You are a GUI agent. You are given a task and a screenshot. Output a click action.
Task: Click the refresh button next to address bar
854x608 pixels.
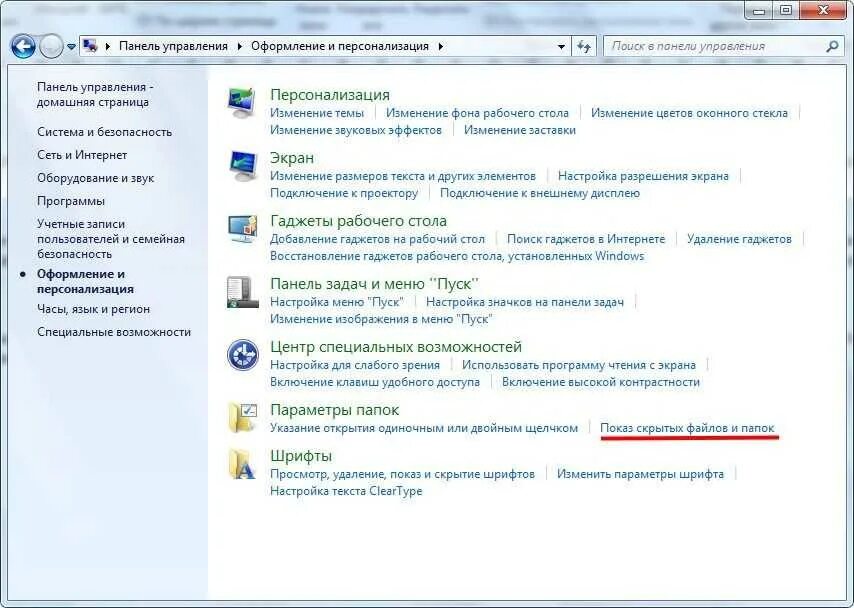coord(584,47)
